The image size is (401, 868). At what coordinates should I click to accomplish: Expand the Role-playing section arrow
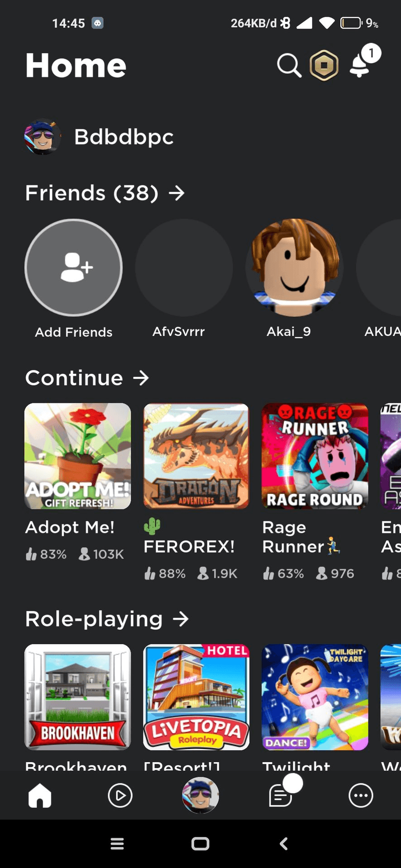tap(181, 619)
